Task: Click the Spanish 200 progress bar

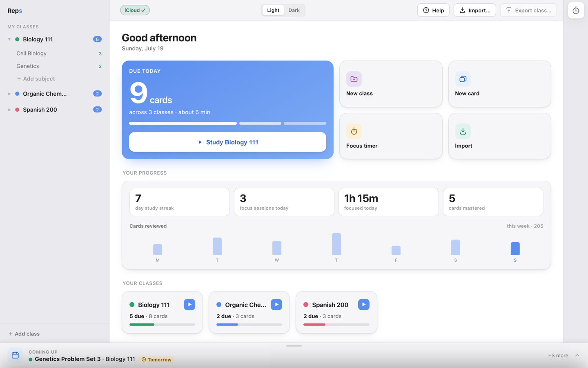Action: [336, 325]
